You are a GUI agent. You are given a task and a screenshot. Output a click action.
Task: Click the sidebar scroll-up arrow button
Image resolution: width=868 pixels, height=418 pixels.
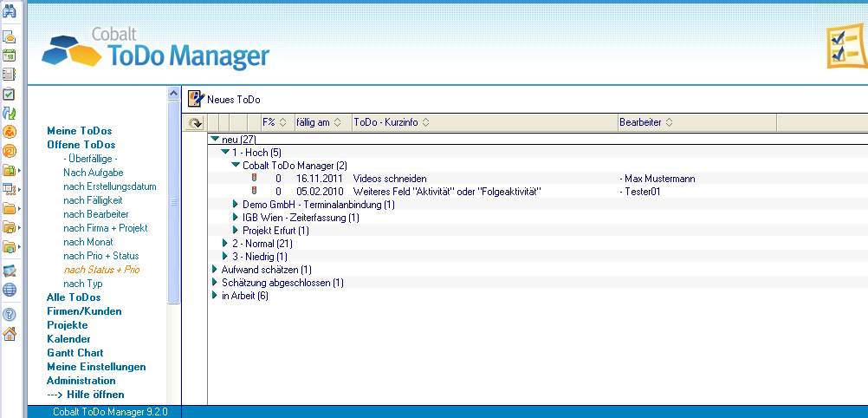[173, 94]
